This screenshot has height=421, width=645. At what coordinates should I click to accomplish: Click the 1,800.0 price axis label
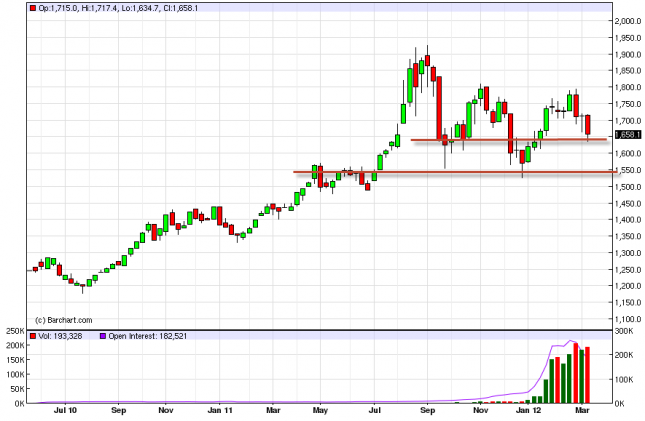[x=628, y=87]
